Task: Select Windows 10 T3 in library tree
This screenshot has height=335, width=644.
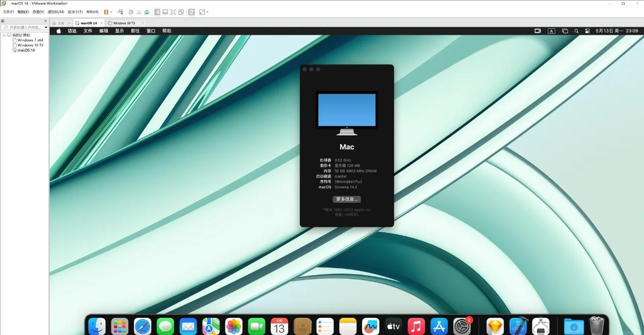Action: pyautogui.click(x=30, y=45)
